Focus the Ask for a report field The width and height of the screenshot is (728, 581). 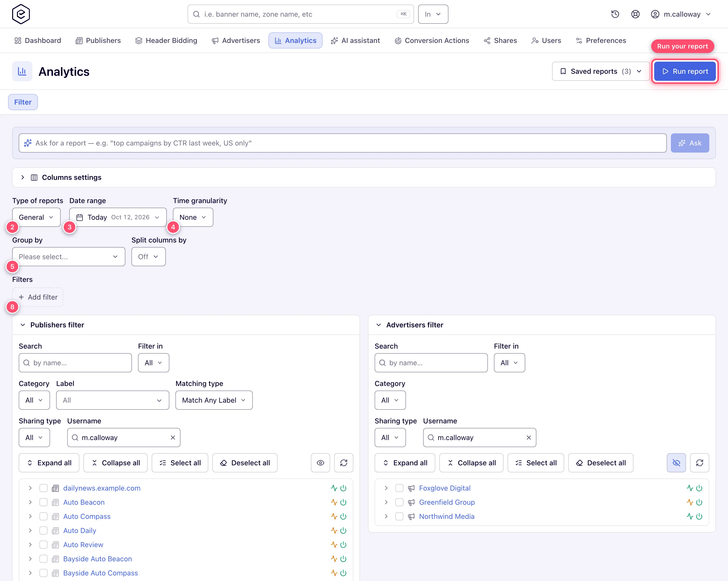(343, 143)
